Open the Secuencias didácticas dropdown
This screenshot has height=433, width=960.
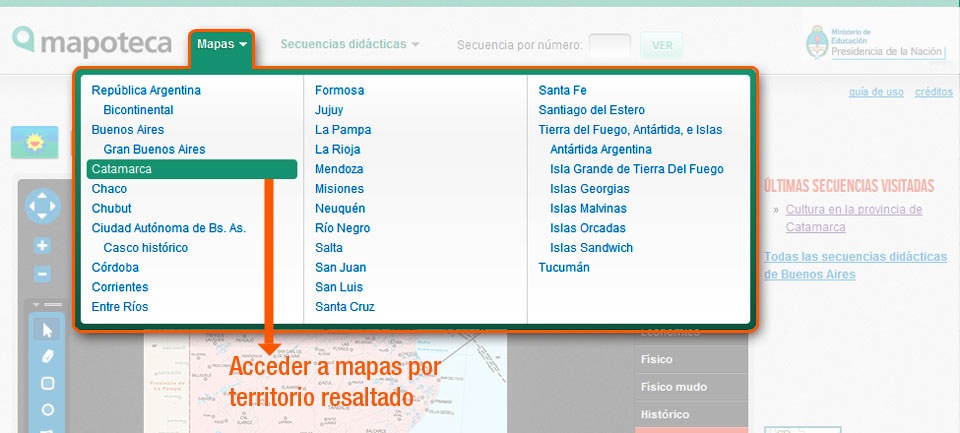350,44
